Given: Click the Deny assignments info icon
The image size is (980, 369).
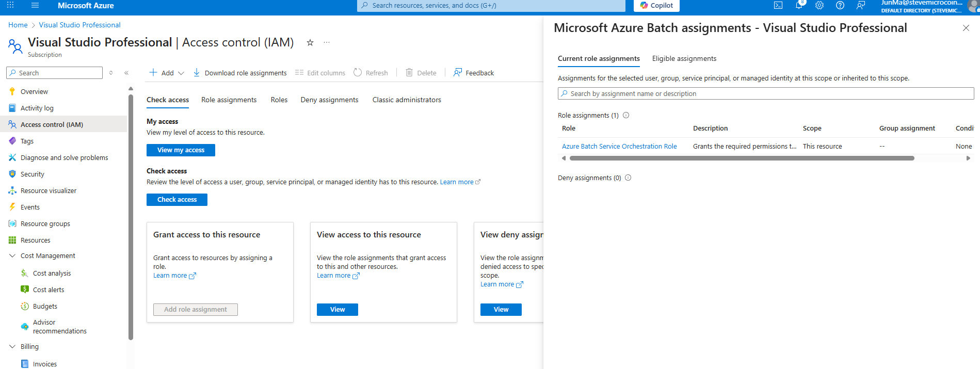Looking at the screenshot, I should point(628,178).
